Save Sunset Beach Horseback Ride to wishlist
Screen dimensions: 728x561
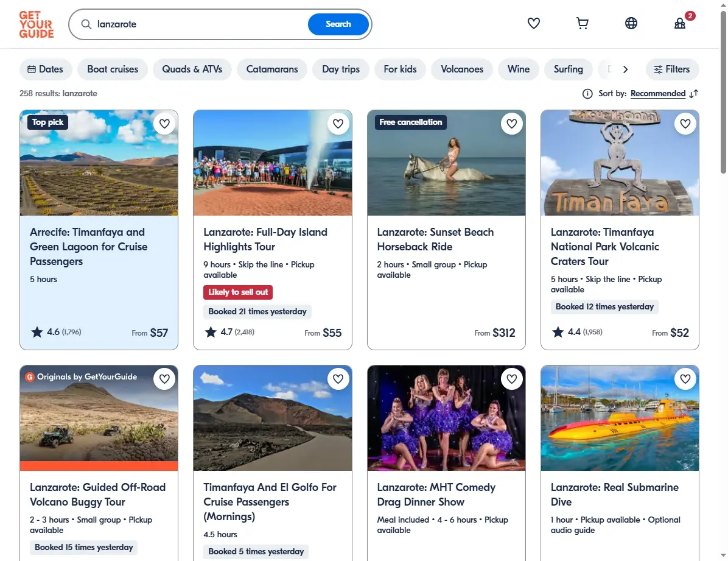tap(512, 124)
